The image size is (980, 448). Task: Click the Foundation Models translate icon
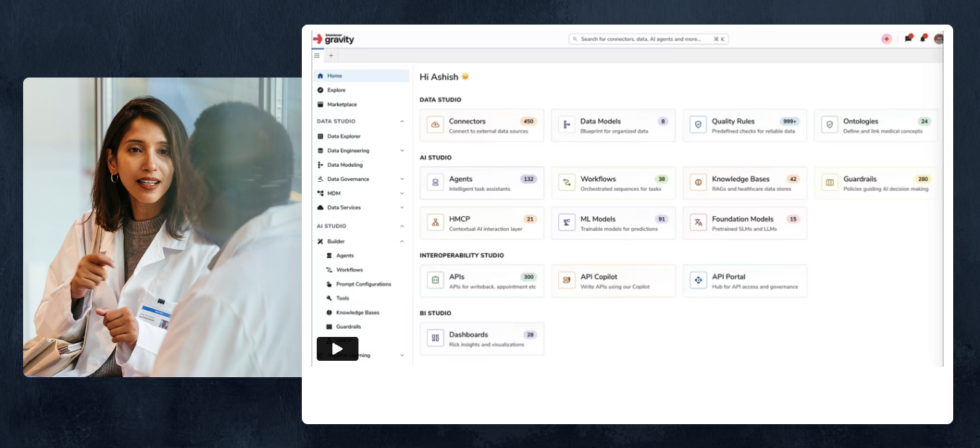(698, 223)
